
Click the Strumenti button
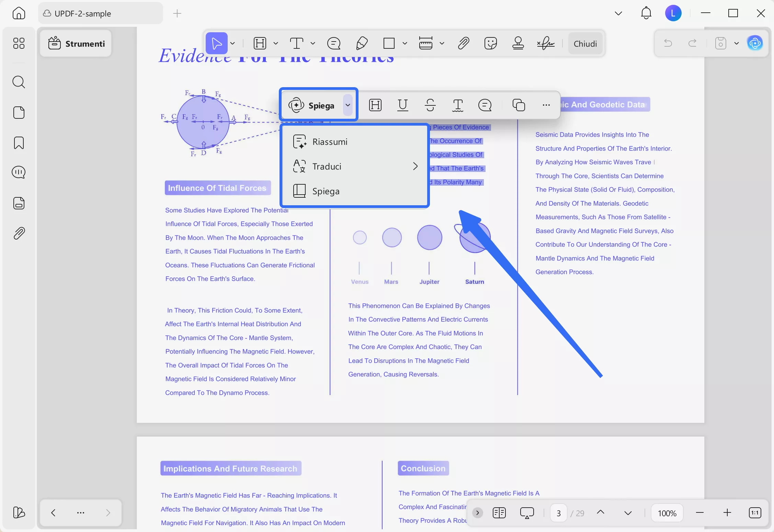pos(76,44)
